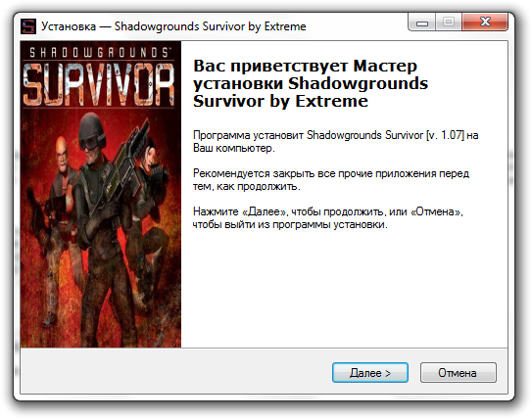Click the blank white area under the instructions

pyautogui.click(x=344, y=288)
